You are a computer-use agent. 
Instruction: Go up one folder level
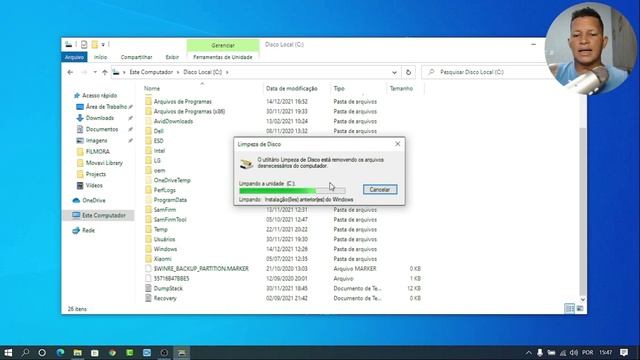(105, 72)
